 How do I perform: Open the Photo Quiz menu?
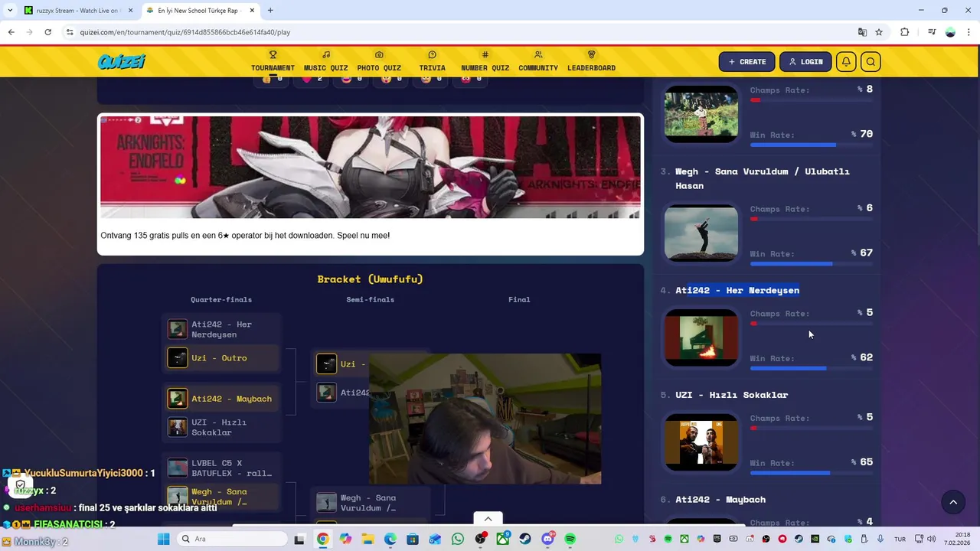click(x=379, y=61)
